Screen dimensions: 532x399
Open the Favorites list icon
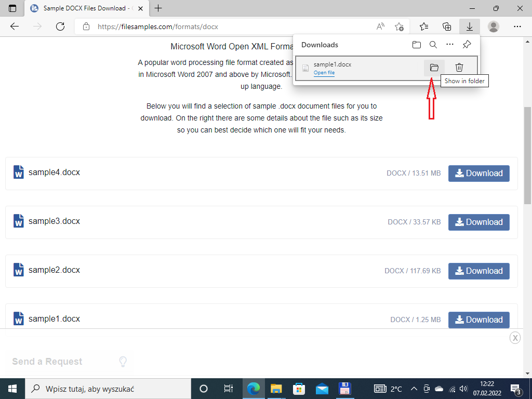point(424,26)
